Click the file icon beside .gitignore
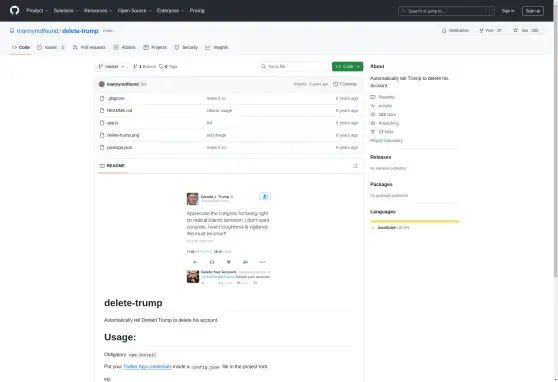Screen dimensions: 558x382 pyautogui.click(x=102, y=98)
